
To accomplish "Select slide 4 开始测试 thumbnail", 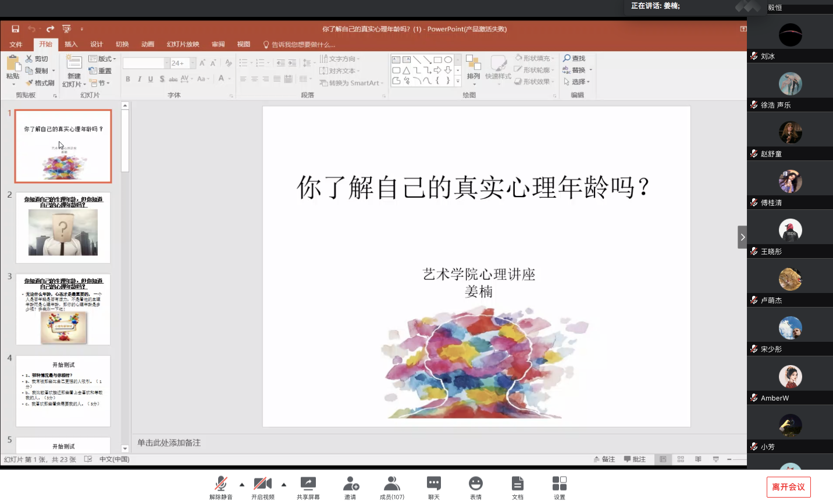I will tap(63, 391).
